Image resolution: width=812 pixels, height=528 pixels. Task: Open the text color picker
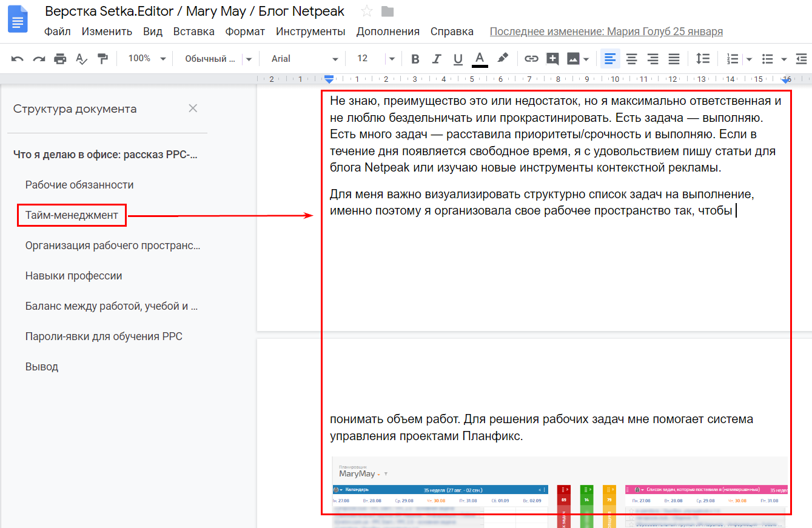[x=480, y=59]
